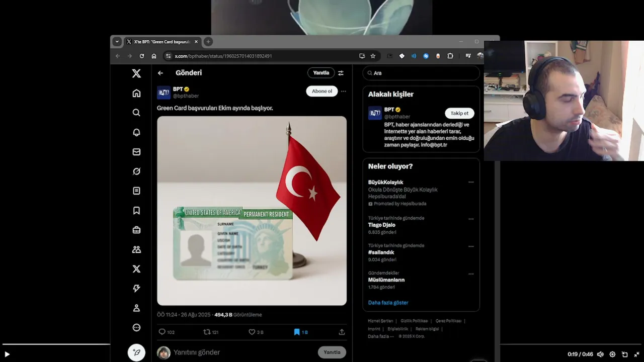Share the post via share icon

tap(342, 332)
